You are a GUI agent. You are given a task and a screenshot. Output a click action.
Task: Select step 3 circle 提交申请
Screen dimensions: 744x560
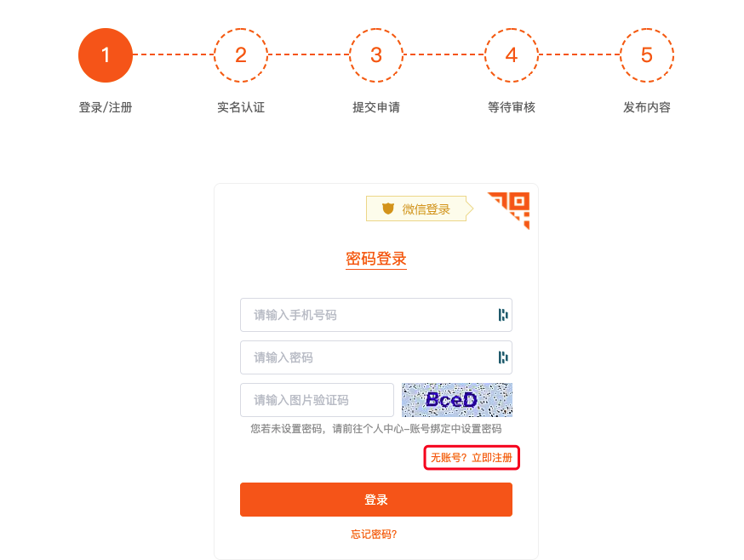[x=376, y=55]
